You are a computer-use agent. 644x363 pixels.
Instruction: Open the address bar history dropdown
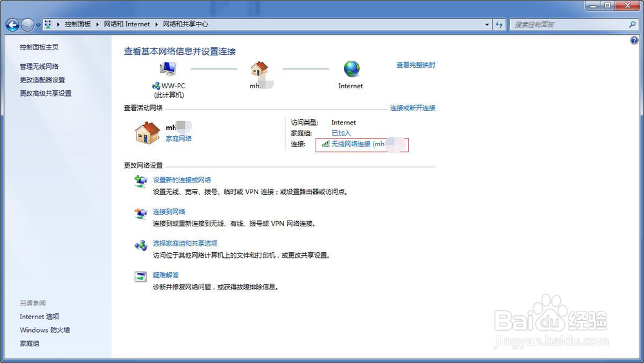[x=487, y=25]
